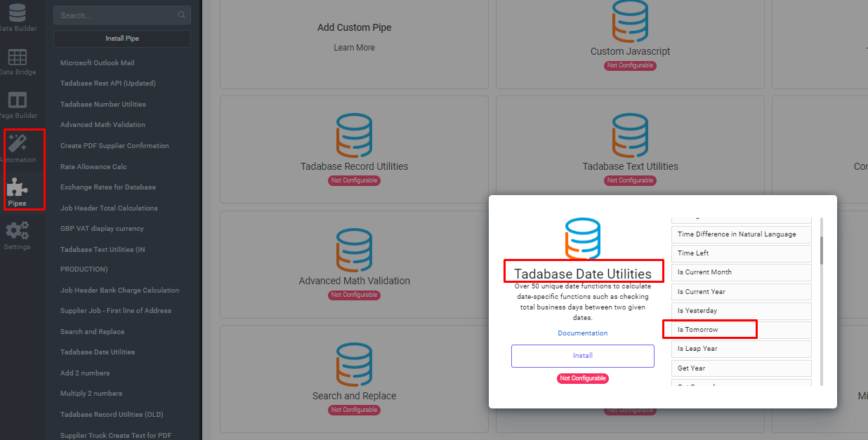Select Tadabase Text Utilities (IN PRODUCTION) pipe
The height and width of the screenshot is (440, 868).
pos(103,259)
